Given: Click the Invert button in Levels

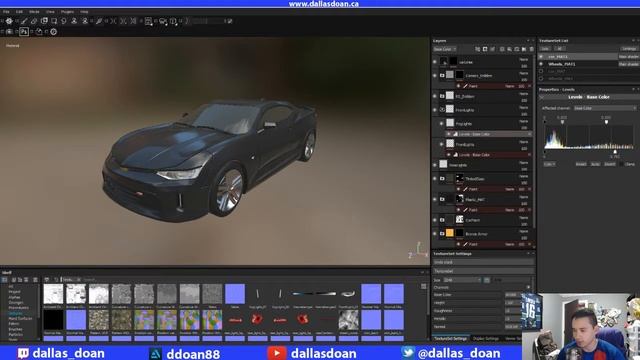Looking at the screenshot, I should click(610, 164).
